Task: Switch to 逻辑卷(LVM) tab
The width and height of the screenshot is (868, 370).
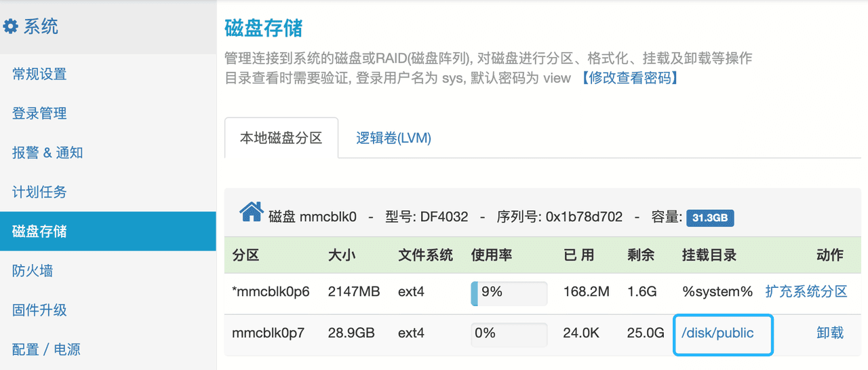Action: [x=394, y=138]
